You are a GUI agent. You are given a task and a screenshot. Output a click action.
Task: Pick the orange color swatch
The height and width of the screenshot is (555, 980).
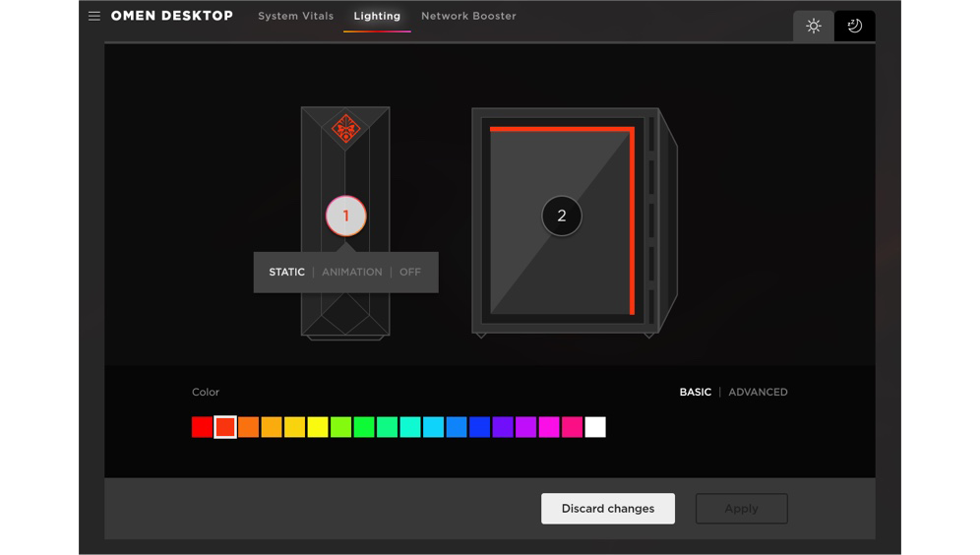pos(248,427)
